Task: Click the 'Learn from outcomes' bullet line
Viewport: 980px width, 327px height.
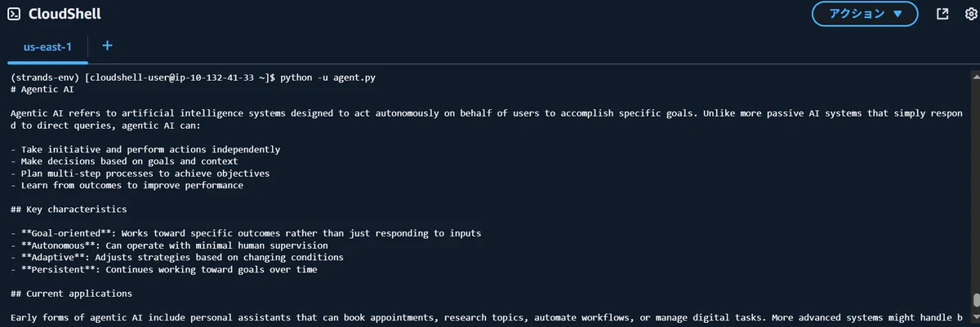Action: point(127,185)
